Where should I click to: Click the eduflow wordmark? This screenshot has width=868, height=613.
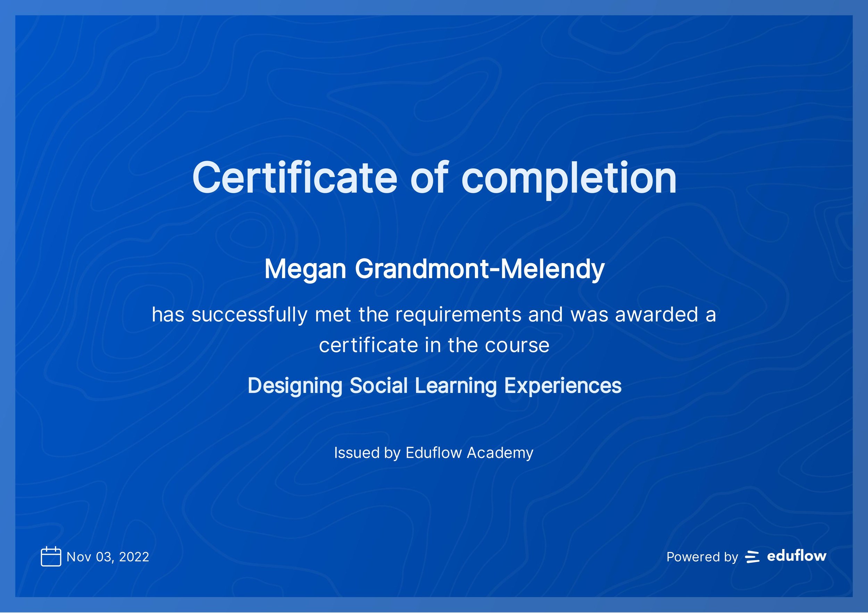796,556
